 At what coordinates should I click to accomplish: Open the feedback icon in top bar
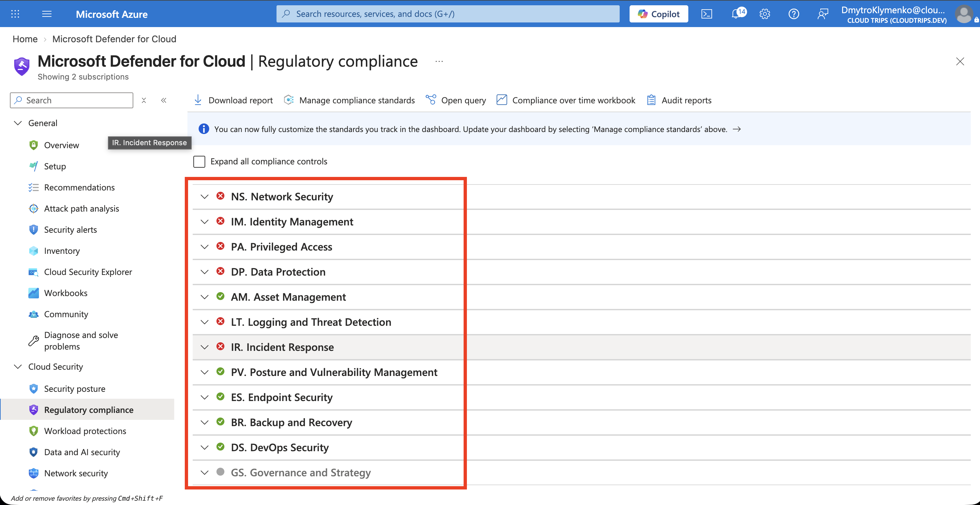[x=823, y=14]
